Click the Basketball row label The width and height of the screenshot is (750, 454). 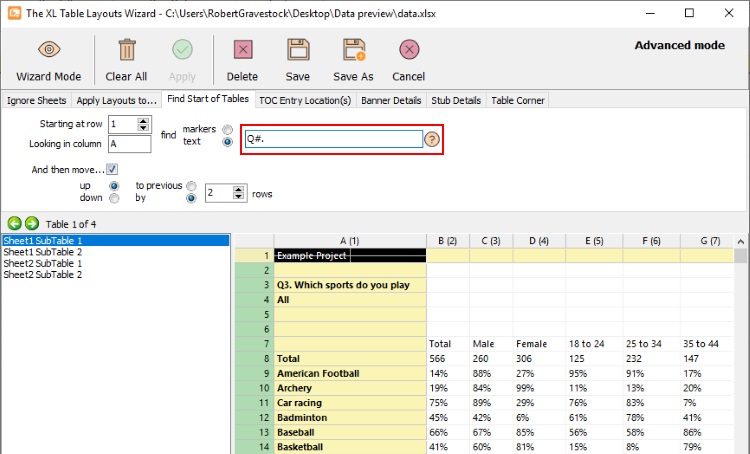click(x=350, y=447)
